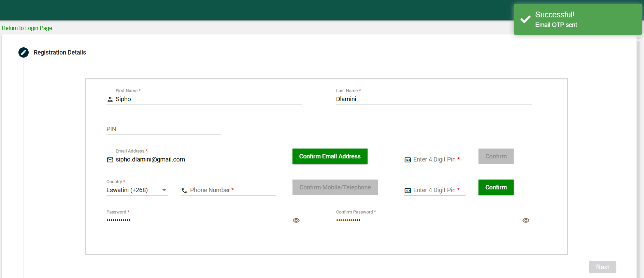This screenshot has height=278, width=644.
Task: Click the envelope icon in Email Address
Action: click(x=110, y=160)
